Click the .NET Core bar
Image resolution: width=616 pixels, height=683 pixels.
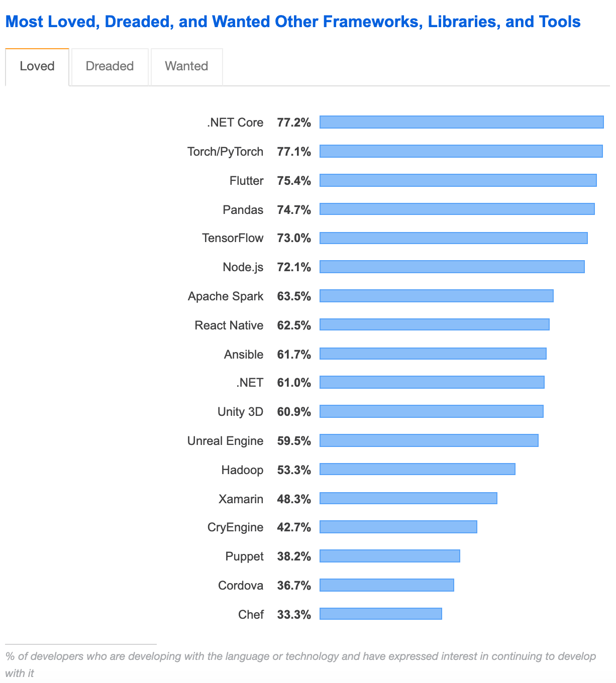tap(461, 122)
